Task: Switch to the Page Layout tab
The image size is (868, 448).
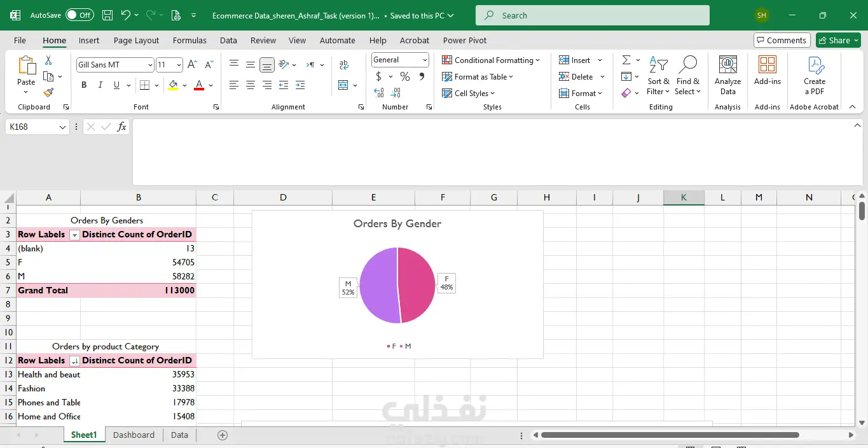Action: pyautogui.click(x=136, y=40)
